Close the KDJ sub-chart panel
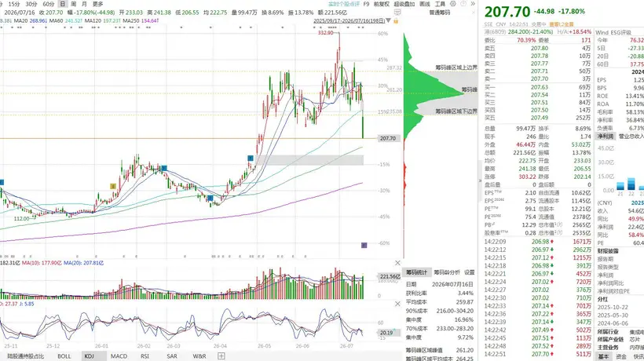 [x=397, y=304]
